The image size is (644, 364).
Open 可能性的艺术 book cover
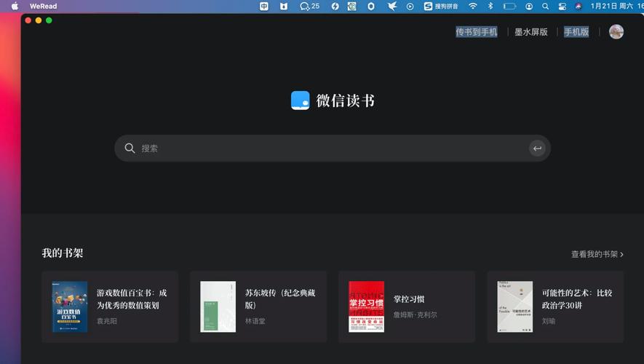pyautogui.click(x=515, y=306)
